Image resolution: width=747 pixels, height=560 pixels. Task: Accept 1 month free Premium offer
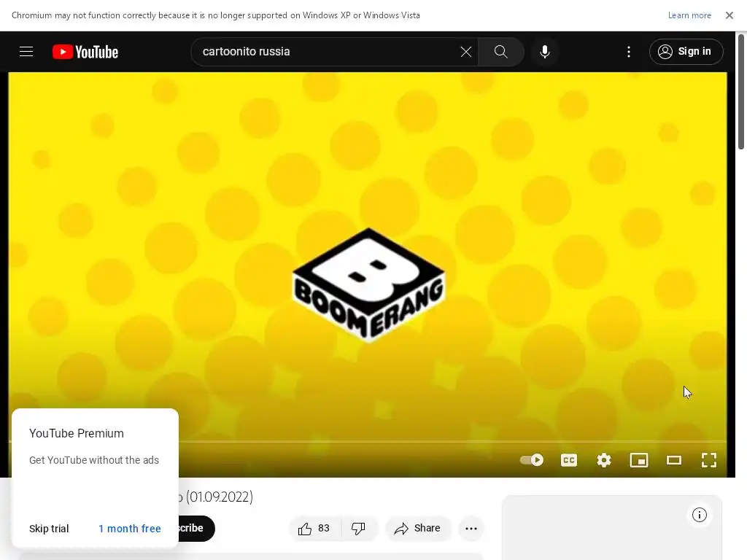[x=130, y=529]
